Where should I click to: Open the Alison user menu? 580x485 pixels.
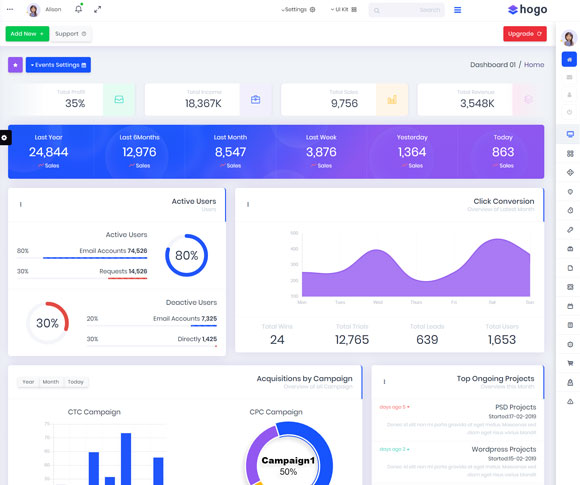tap(44, 10)
